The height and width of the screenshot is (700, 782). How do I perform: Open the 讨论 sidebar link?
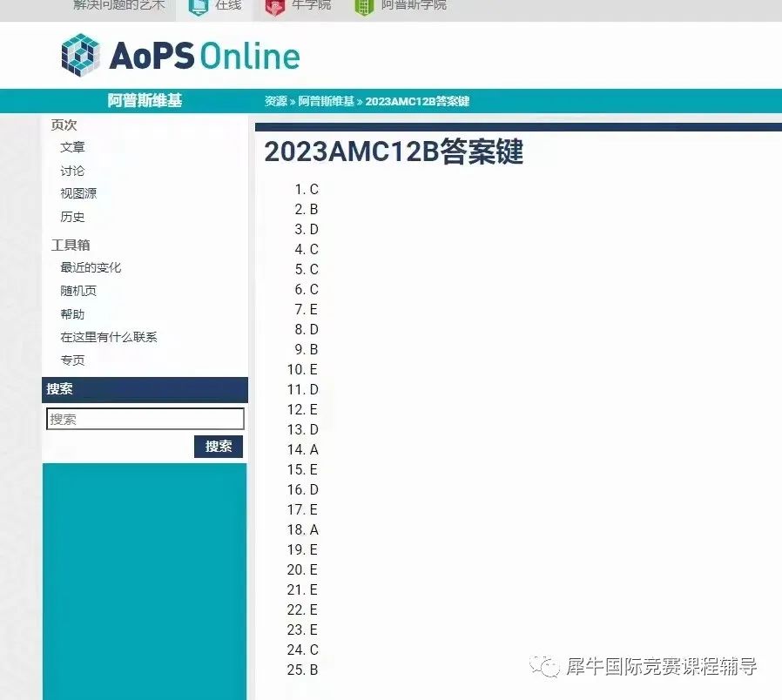pyautogui.click(x=72, y=171)
